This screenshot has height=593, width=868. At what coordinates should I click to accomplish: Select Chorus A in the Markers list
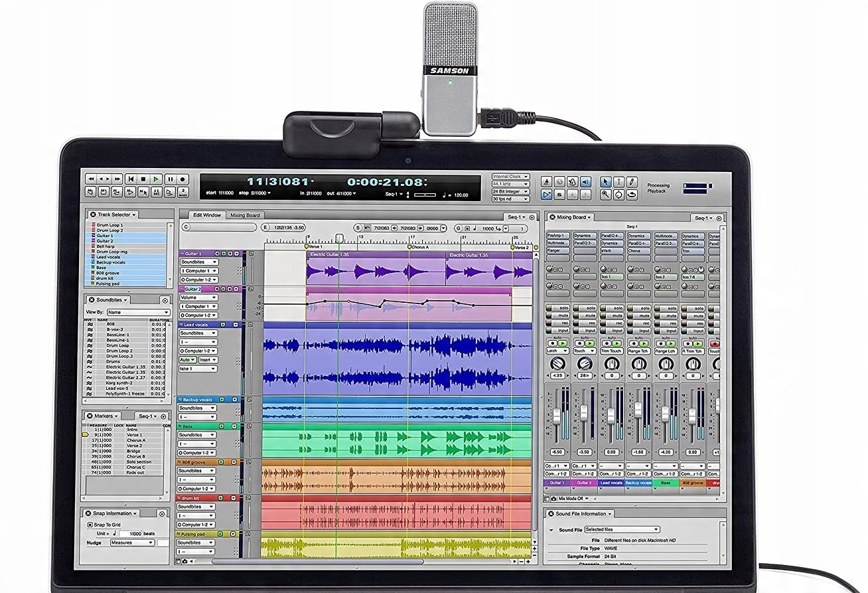point(135,440)
